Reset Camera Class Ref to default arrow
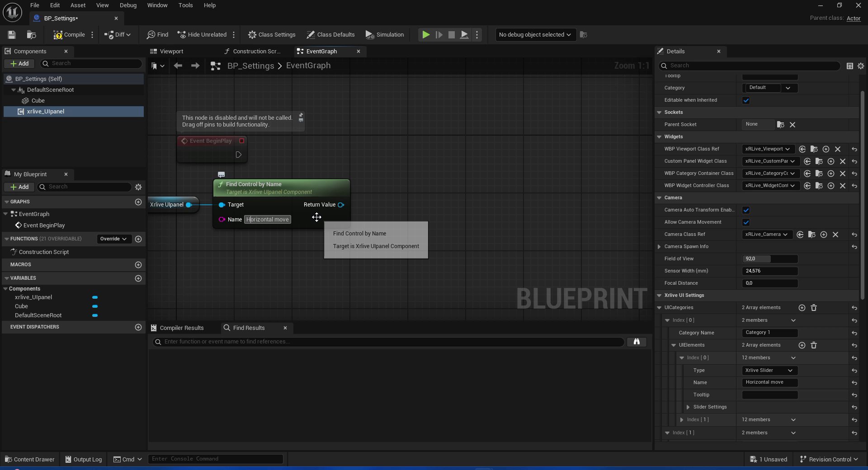Image resolution: width=868 pixels, height=470 pixels. point(854,235)
